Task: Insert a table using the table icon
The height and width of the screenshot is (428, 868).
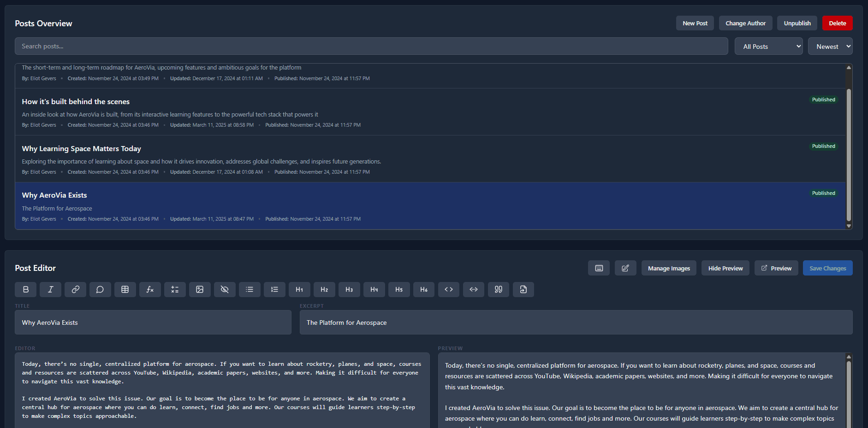Action: [x=125, y=289]
